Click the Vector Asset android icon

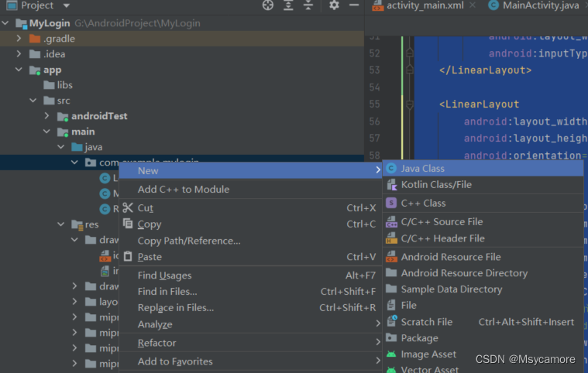(x=391, y=370)
